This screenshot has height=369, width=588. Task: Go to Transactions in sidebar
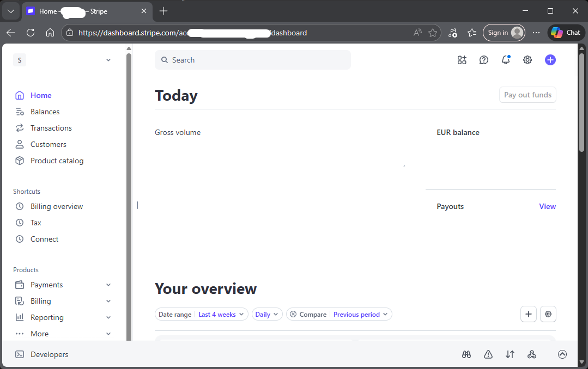51,128
